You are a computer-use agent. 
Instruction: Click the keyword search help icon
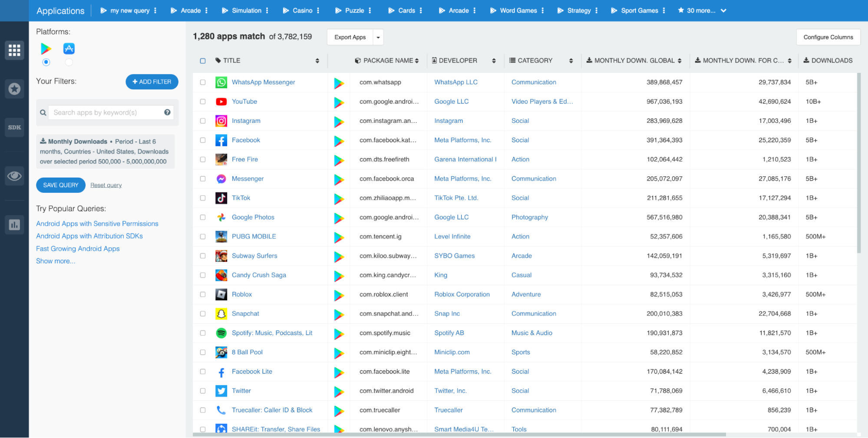click(167, 112)
